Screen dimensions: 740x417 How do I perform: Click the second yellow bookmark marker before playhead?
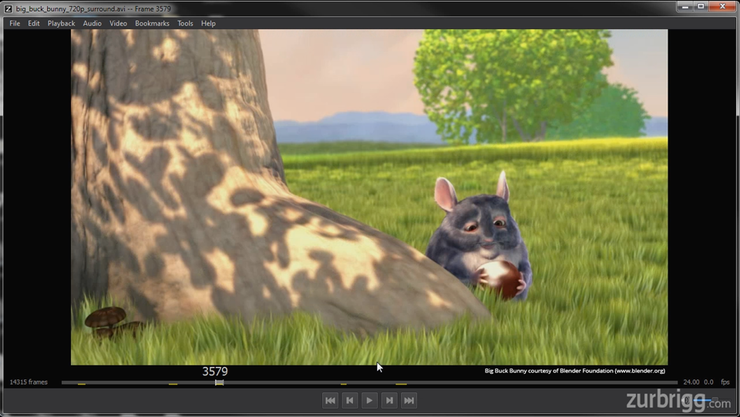pos(173,384)
